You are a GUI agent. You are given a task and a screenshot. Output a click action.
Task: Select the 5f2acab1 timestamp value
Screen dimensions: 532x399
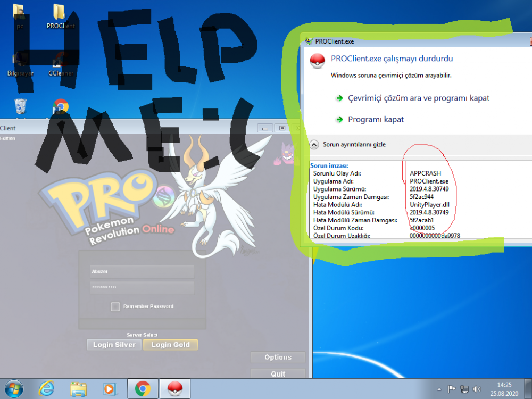point(421,220)
